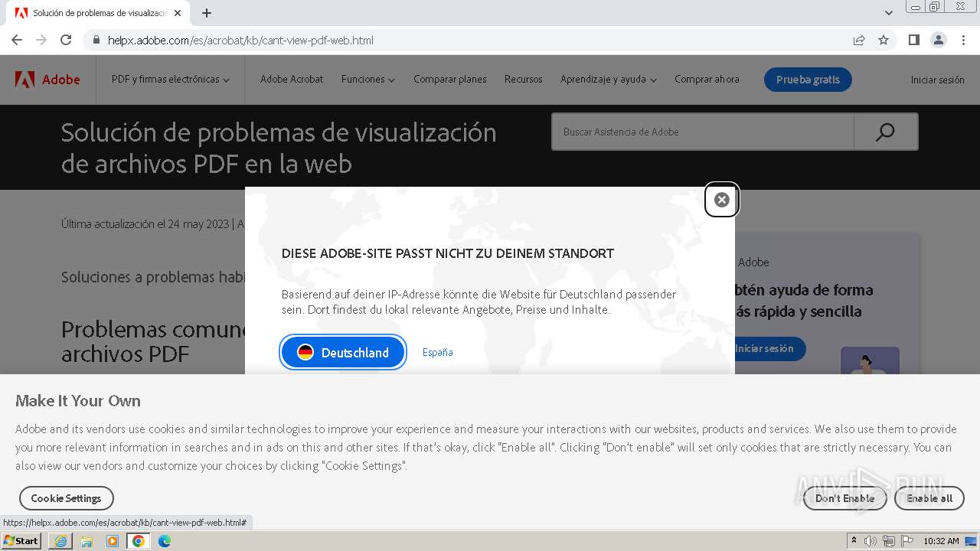Select the España link

tap(438, 352)
